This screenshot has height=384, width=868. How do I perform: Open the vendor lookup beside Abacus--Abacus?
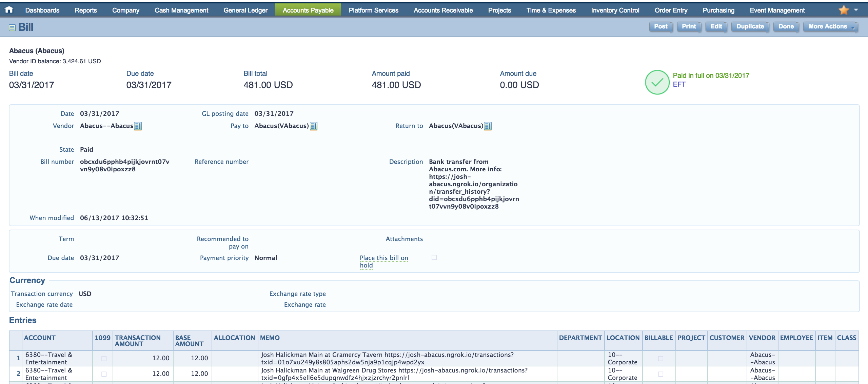[x=138, y=126]
